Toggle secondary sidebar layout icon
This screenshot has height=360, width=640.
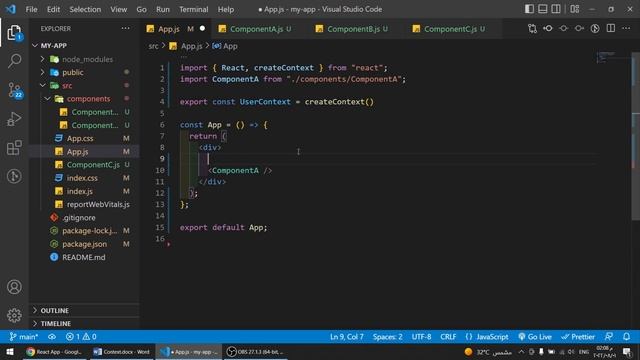556,9
